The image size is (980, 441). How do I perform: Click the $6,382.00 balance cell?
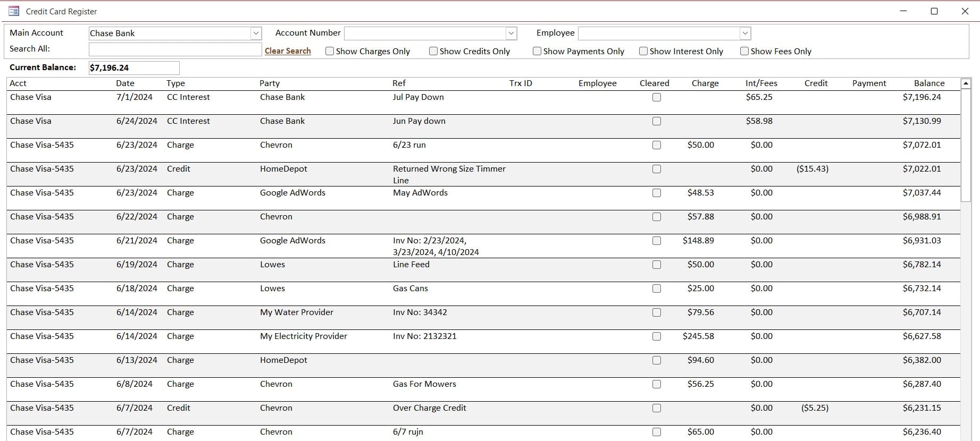point(922,360)
